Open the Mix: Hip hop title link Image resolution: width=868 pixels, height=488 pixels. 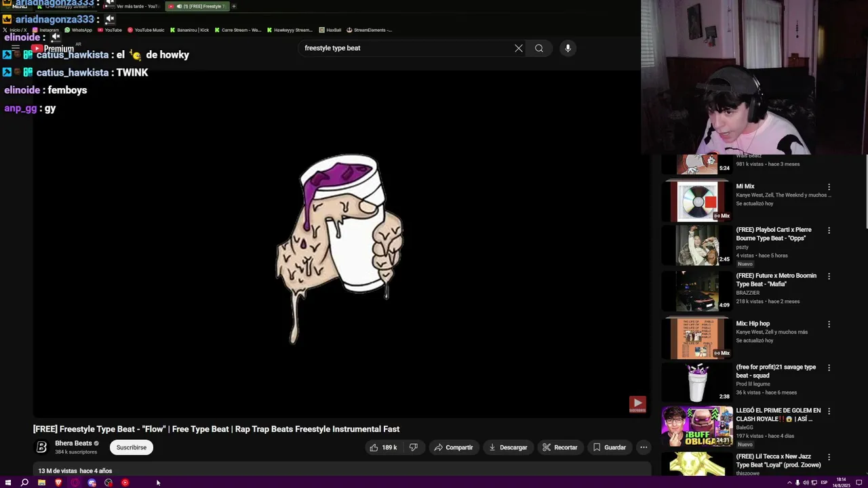pyautogui.click(x=753, y=324)
